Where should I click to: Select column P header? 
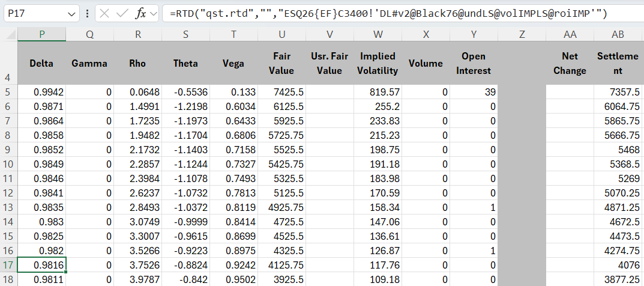[x=41, y=34]
